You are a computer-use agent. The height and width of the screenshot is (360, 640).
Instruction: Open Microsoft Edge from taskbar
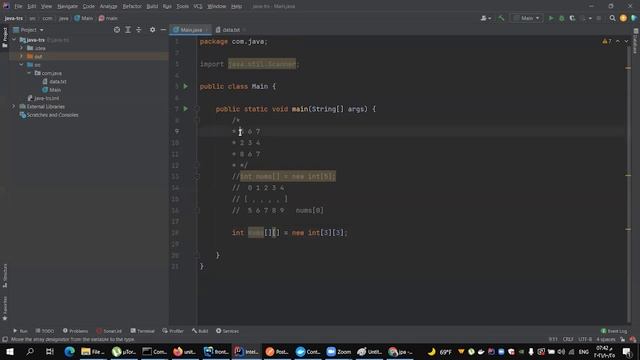pyautogui.click(x=69, y=351)
